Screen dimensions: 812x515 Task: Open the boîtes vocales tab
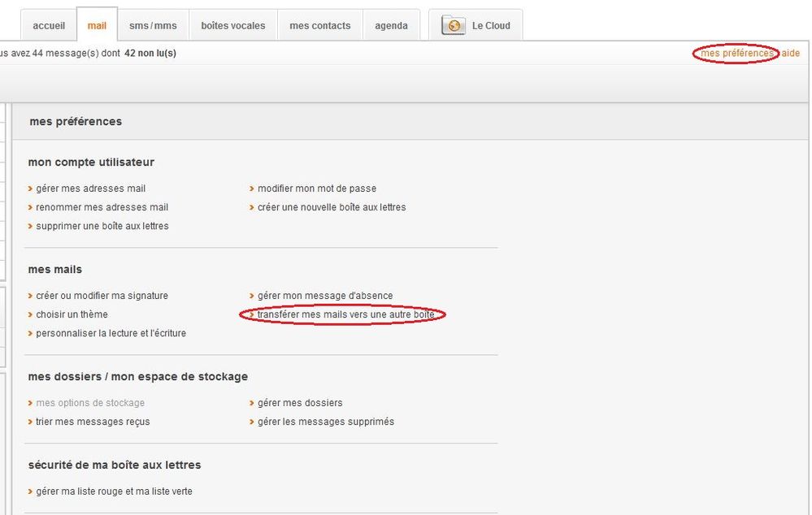coord(233,26)
